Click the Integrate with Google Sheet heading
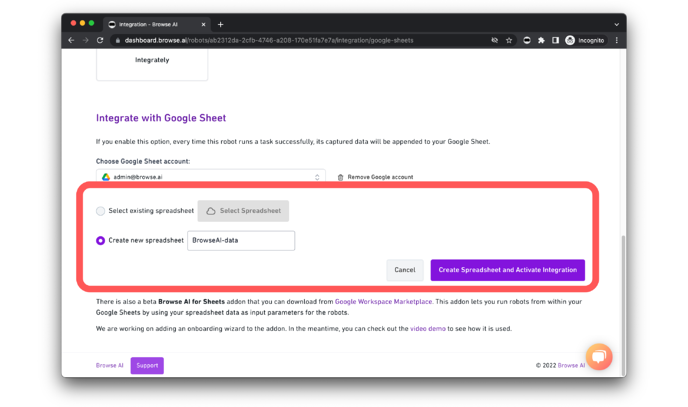Screen dimensions: 688x407 [161, 118]
